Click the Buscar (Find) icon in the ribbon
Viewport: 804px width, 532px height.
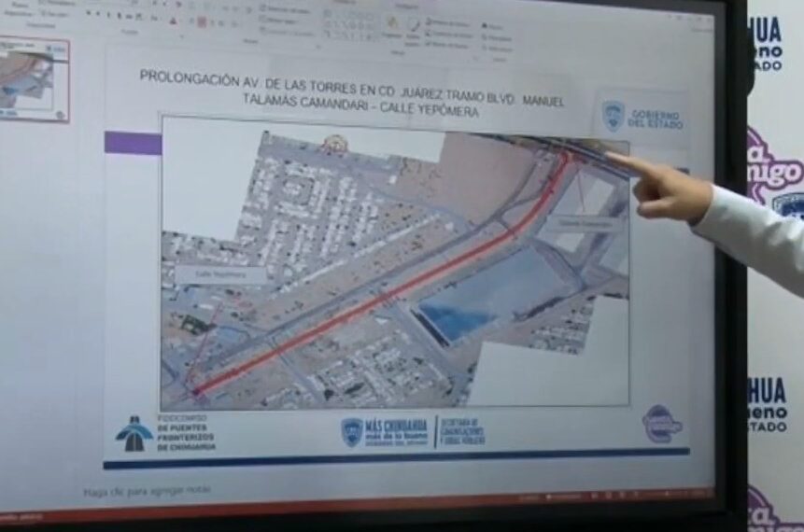[488, 25]
